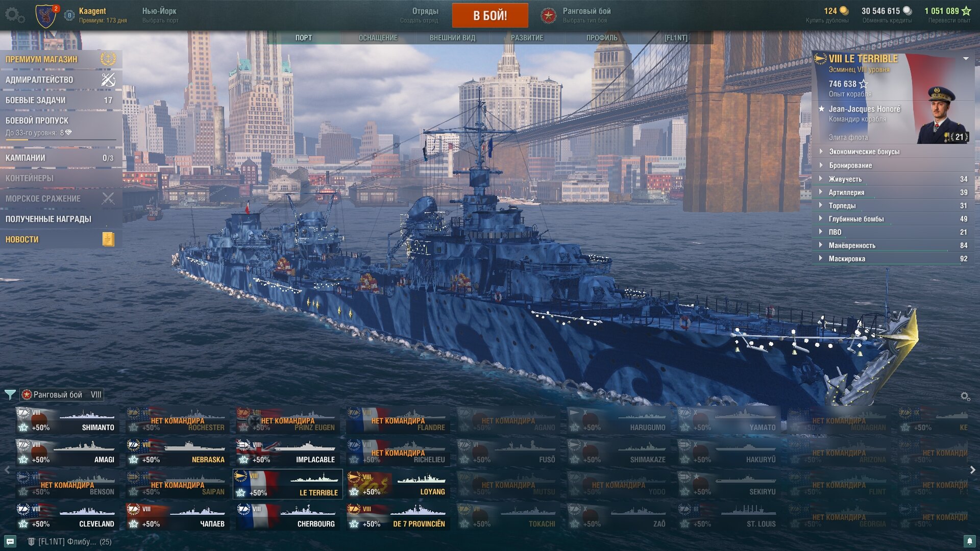Switch to the Оснащение tab
980x551 pixels.
click(378, 38)
